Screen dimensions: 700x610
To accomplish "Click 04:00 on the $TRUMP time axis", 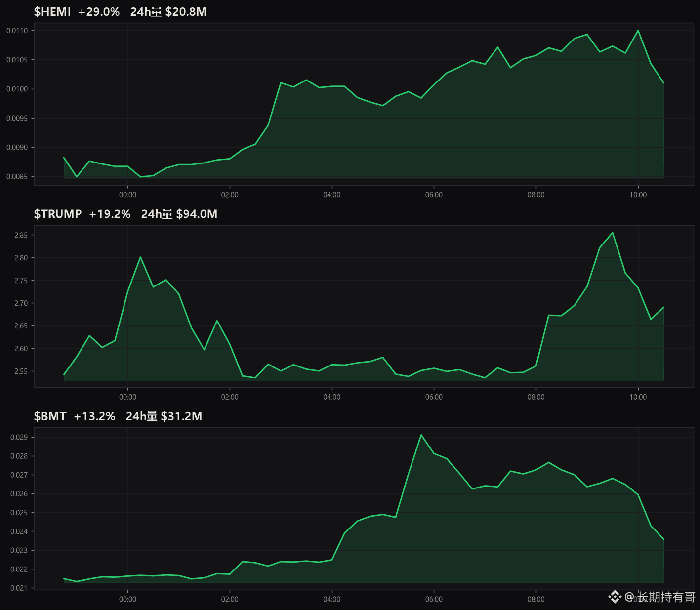I will (332, 397).
